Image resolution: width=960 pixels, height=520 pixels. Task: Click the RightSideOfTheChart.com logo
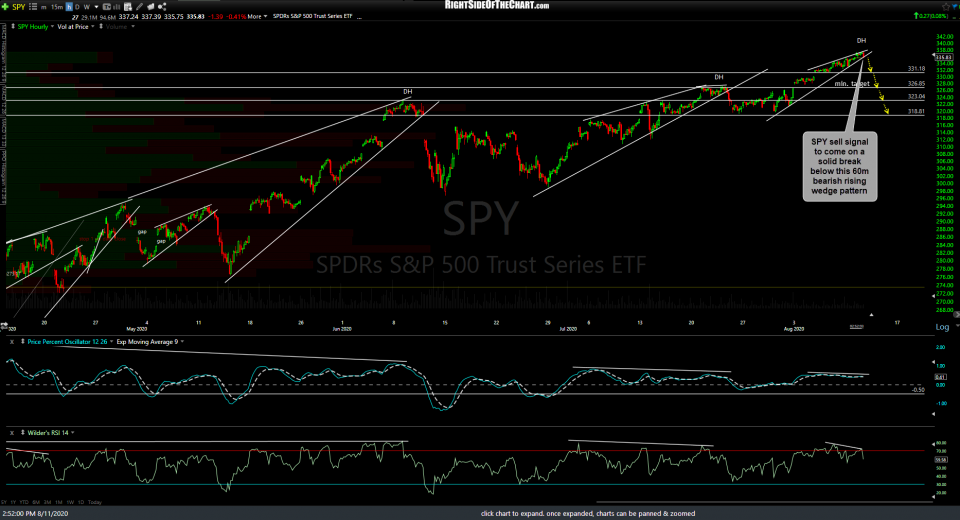click(497, 5)
